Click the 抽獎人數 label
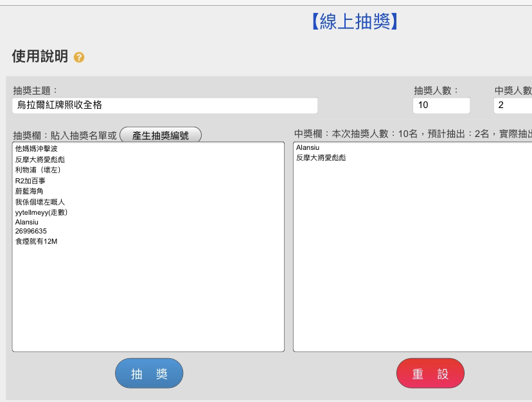 click(436, 91)
